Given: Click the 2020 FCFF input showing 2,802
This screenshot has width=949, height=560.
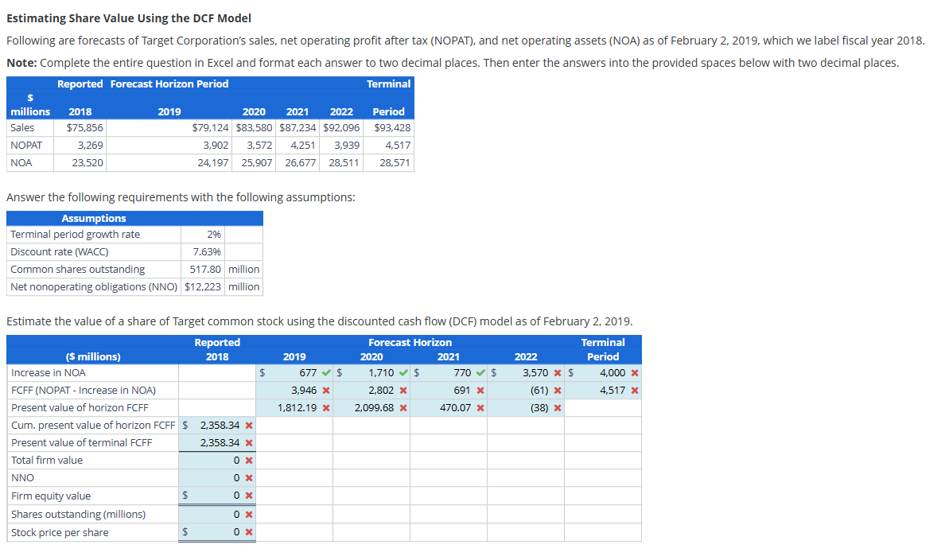Looking at the screenshot, I should click(x=371, y=391).
